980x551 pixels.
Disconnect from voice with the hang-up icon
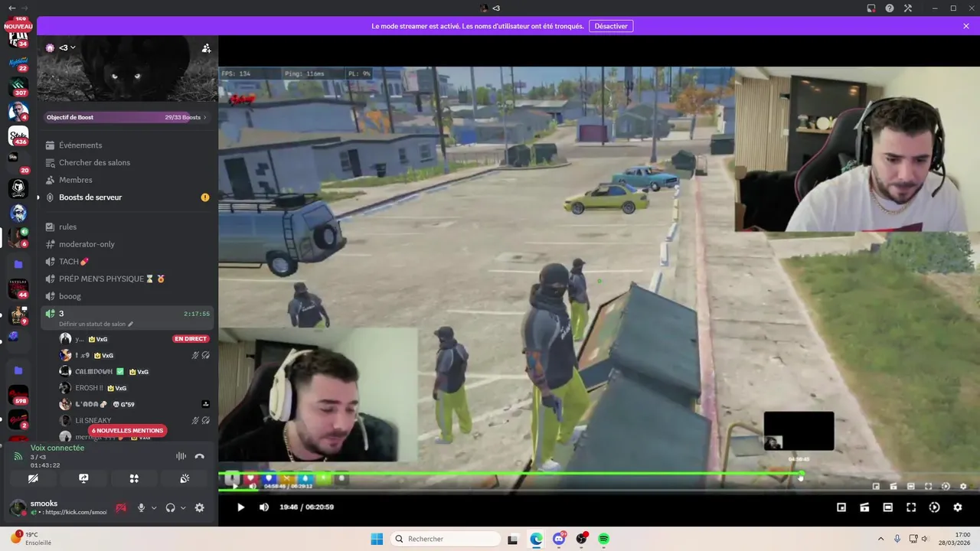[200, 456]
